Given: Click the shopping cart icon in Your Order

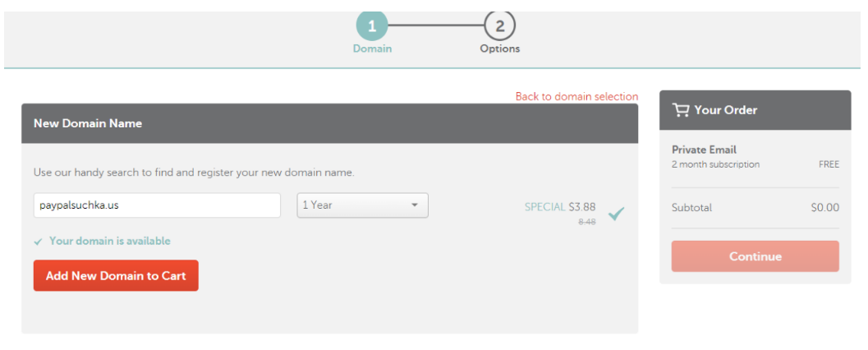Looking at the screenshot, I should click(x=680, y=110).
